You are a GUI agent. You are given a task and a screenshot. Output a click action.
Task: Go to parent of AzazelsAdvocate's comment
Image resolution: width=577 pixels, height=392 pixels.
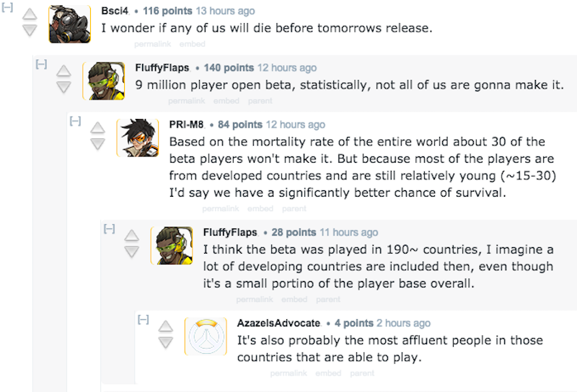[x=362, y=373]
